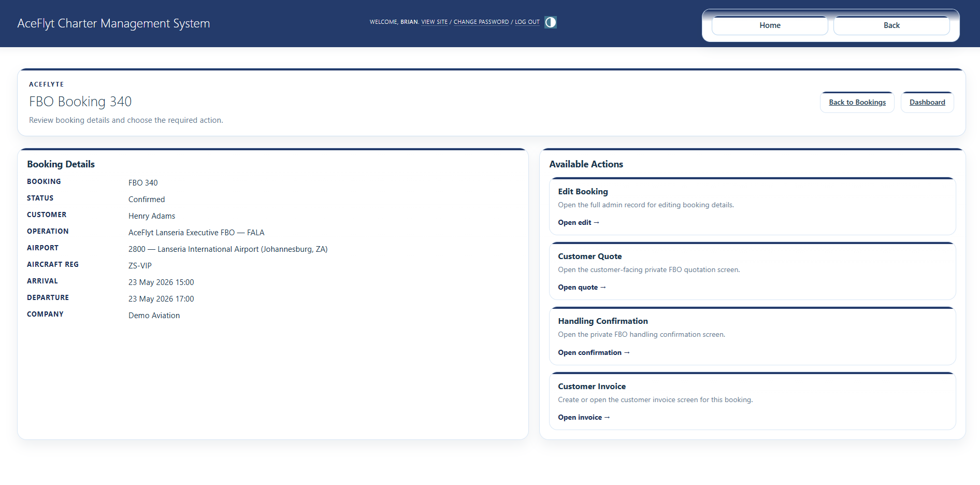
Task: Select the Handling Confirmation card heading
Action: 603,321
